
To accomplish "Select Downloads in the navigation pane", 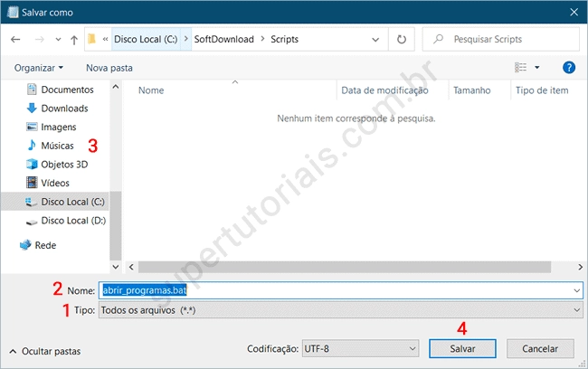I will pos(64,109).
